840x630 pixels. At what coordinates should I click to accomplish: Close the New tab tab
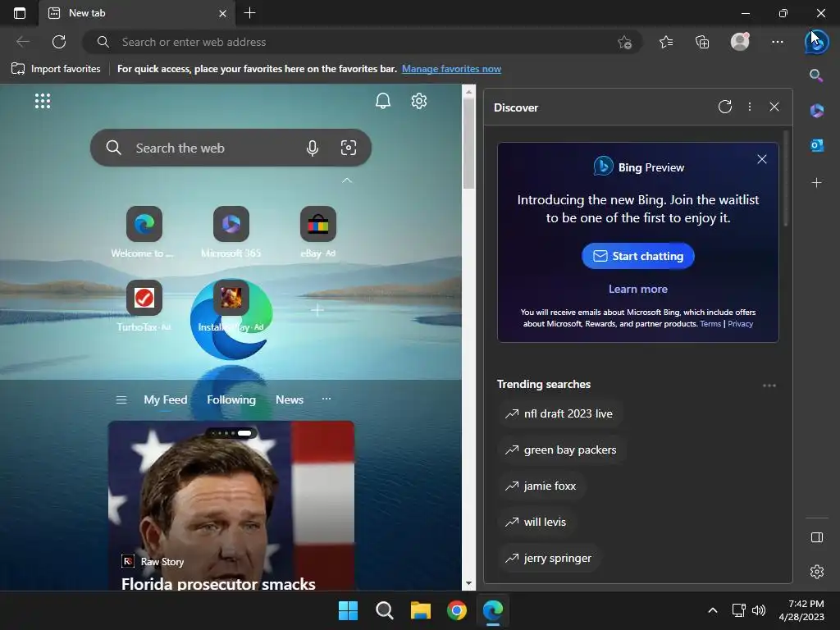tap(223, 13)
